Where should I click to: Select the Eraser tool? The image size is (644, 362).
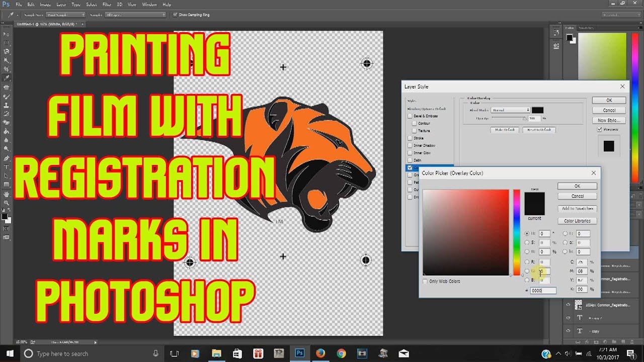click(7, 123)
